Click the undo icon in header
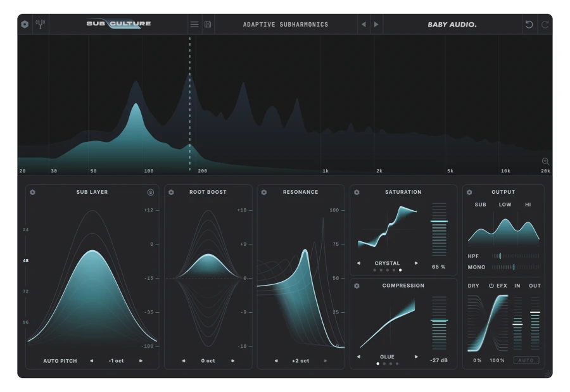This screenshot has width=570, height=392. 529,24
